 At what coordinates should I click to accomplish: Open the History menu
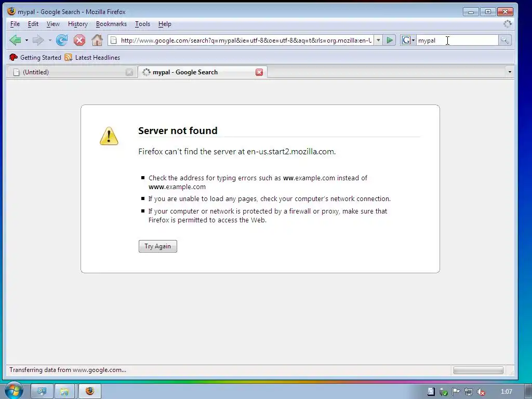[78, 24]
